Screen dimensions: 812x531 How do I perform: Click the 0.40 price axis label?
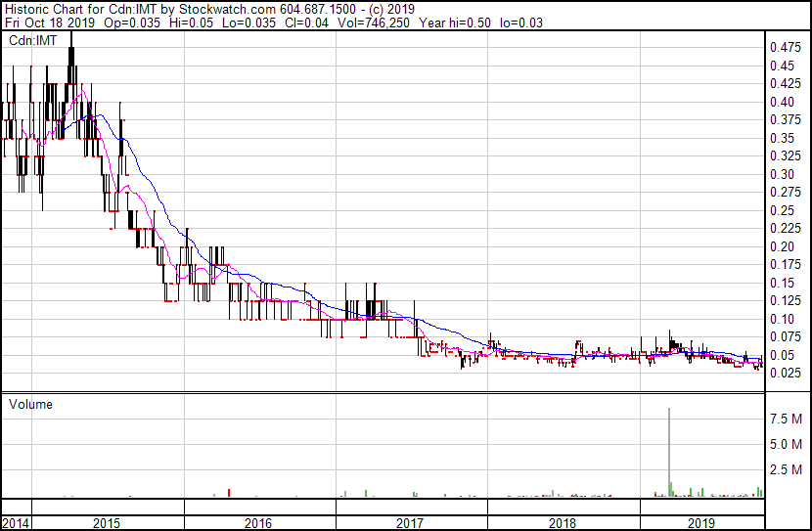pyautogui.click(x=782, y=102)
